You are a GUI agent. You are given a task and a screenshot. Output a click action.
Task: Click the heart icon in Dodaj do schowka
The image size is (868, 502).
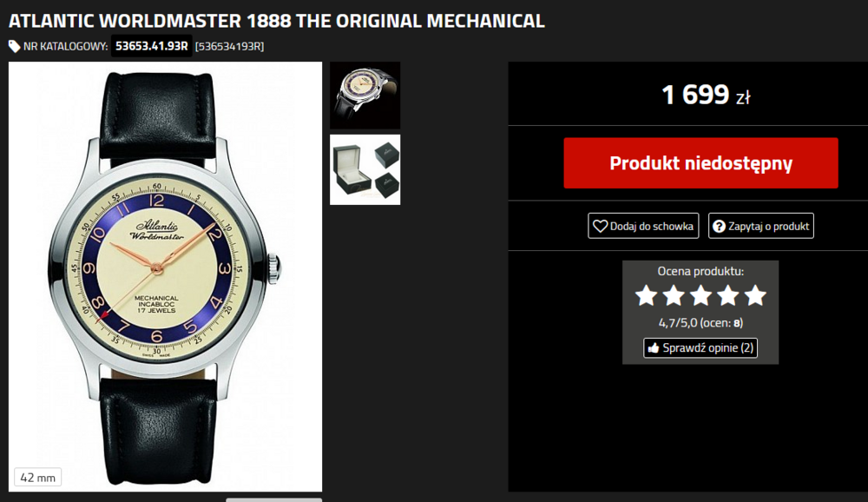600,226
